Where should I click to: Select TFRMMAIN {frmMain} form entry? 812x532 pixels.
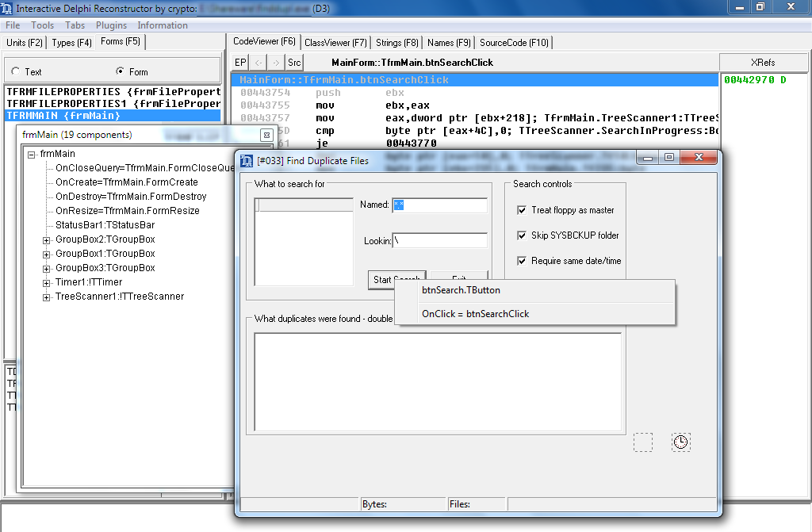click(x=113, y=116)
